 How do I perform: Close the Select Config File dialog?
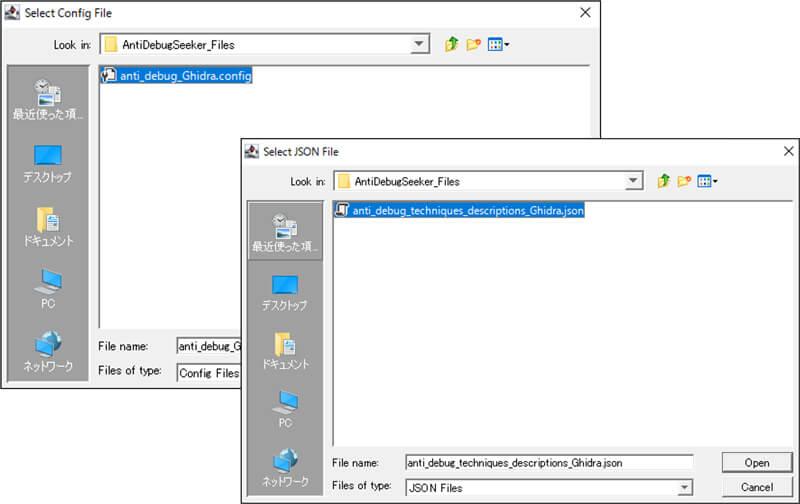(585, 13)
